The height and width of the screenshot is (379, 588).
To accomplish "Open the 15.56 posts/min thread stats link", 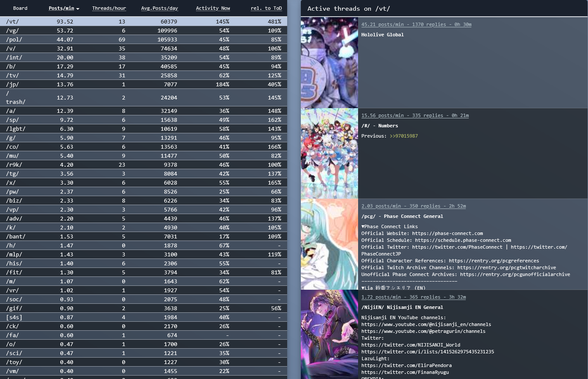I will 415,115.
